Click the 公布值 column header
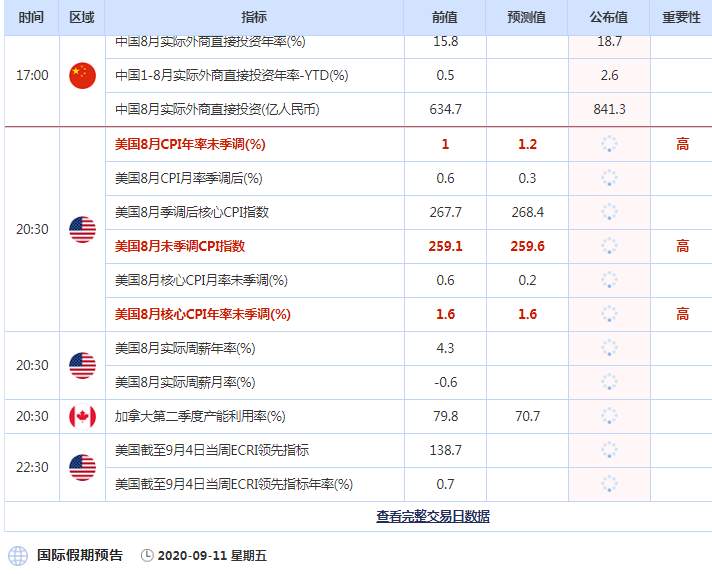 click(608, 17)
